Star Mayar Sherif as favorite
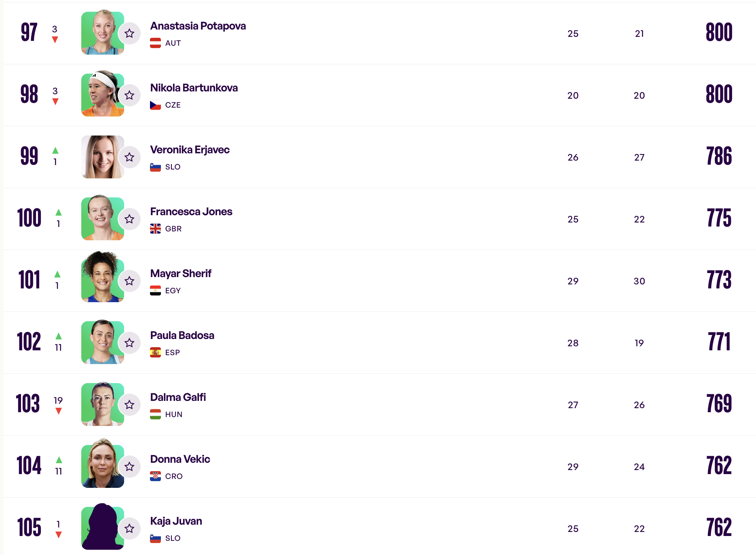Image resolution: width=756 pixels, height=555 pixels. [129, 281]
